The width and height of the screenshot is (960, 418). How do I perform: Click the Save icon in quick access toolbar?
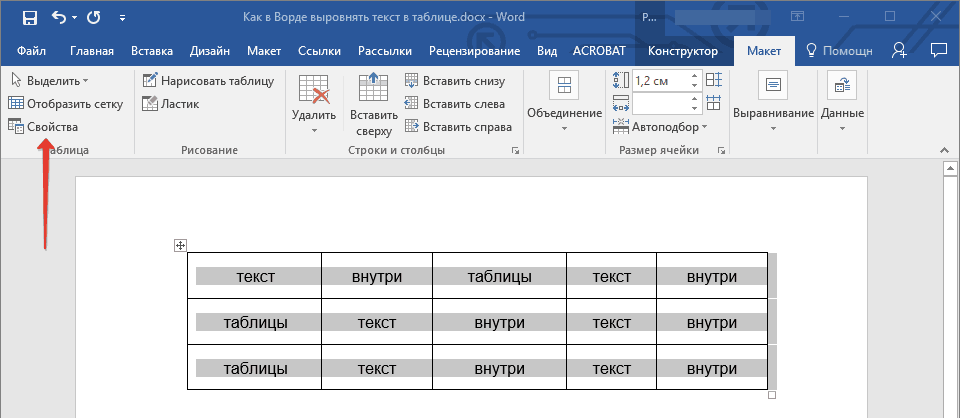coord(29,18)
